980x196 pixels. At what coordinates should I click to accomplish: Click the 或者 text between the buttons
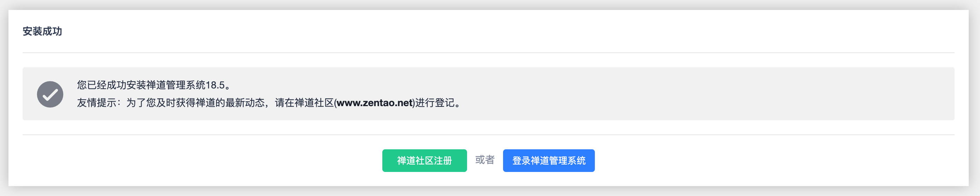click(485, 160)
